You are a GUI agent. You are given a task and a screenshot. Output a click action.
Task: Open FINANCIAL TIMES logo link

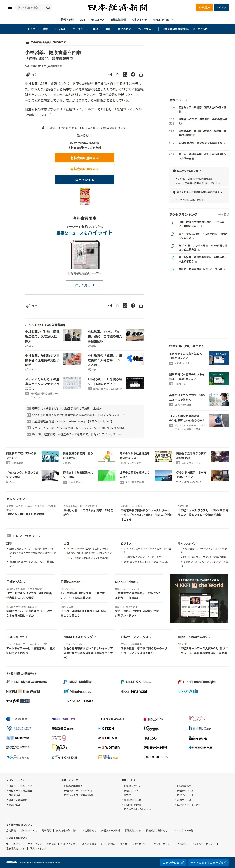tap(79, 701)
